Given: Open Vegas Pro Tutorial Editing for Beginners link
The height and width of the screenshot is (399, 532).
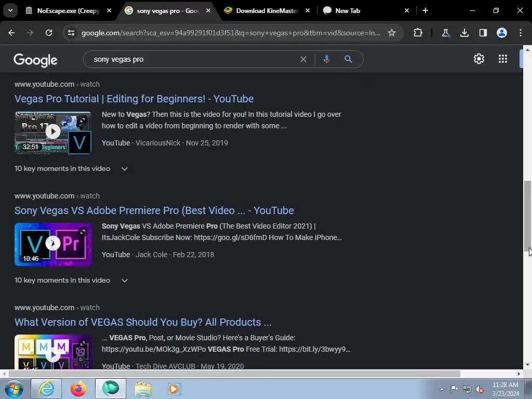Looking at the screenshot, I should point(134,99).
